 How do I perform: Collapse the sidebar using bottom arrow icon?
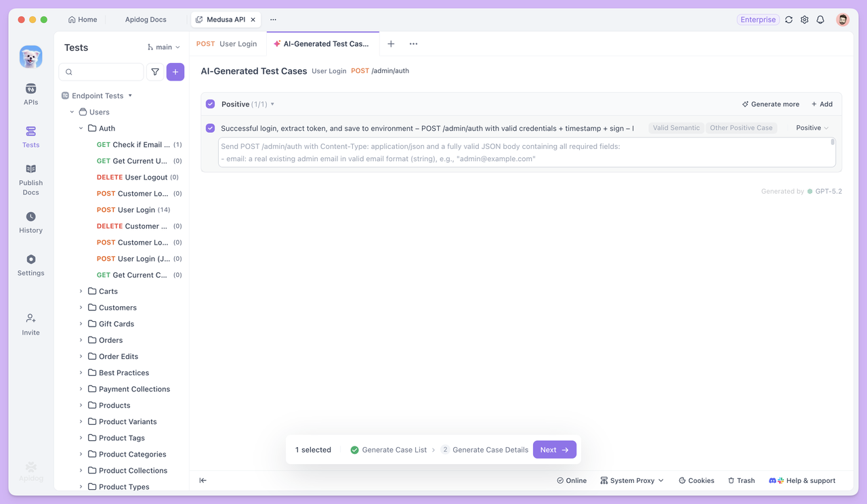point(203,480)
